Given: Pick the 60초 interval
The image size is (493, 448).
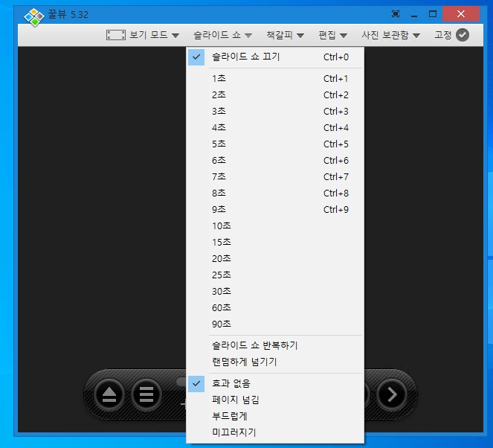Looking at the screenshot, I should tap(275, 307).
